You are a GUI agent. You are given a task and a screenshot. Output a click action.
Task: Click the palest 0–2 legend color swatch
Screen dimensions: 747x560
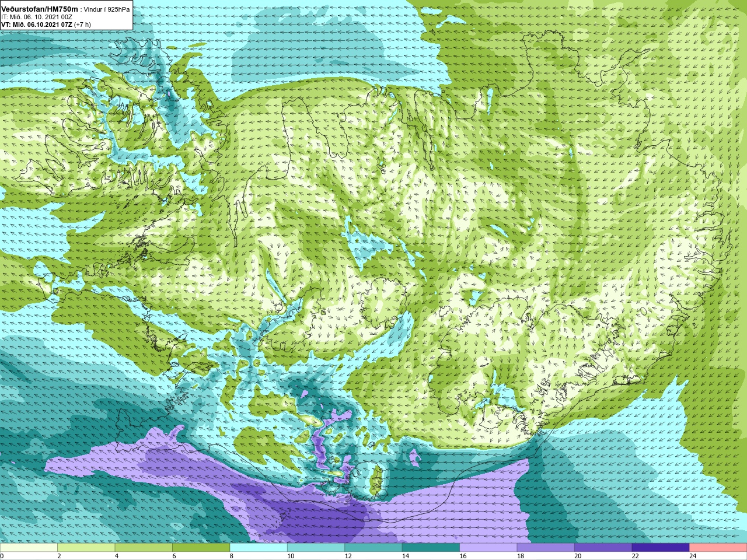(x=29, y=548)
